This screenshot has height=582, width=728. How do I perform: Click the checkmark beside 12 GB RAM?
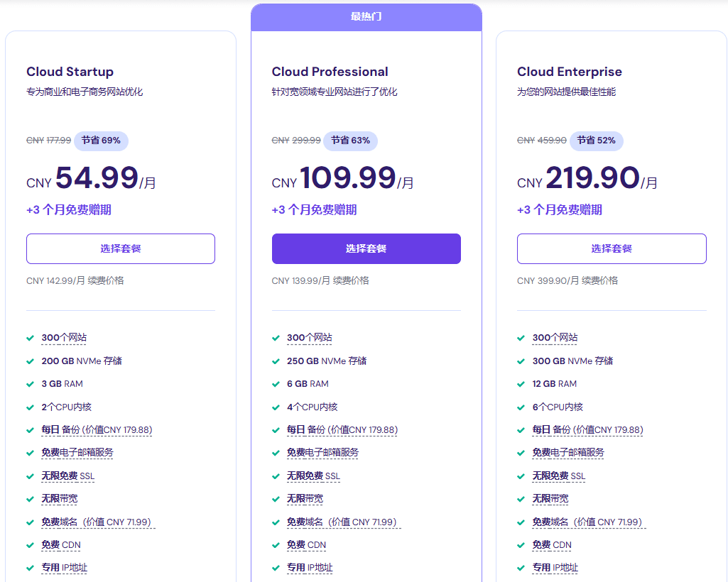tap(521, 384)
